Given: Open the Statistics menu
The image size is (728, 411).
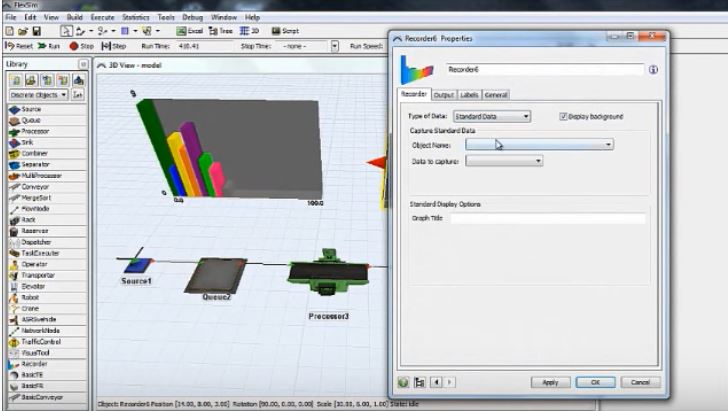Looking at the screenshot, I should click(136, 17).
